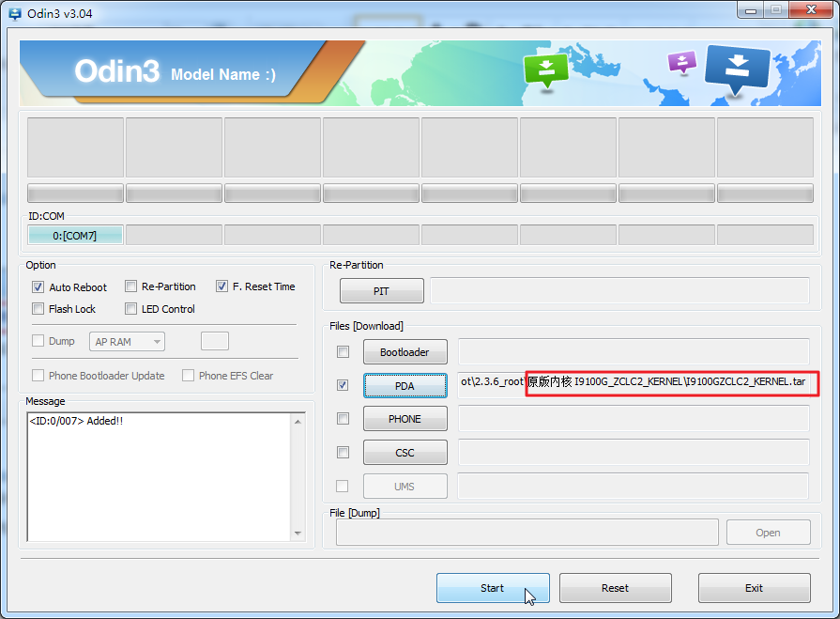Image resolution: width=840 pixels, height=619 pixels.
Task: Click the purple download icon in banner
Action: click(x=682, y=62)
